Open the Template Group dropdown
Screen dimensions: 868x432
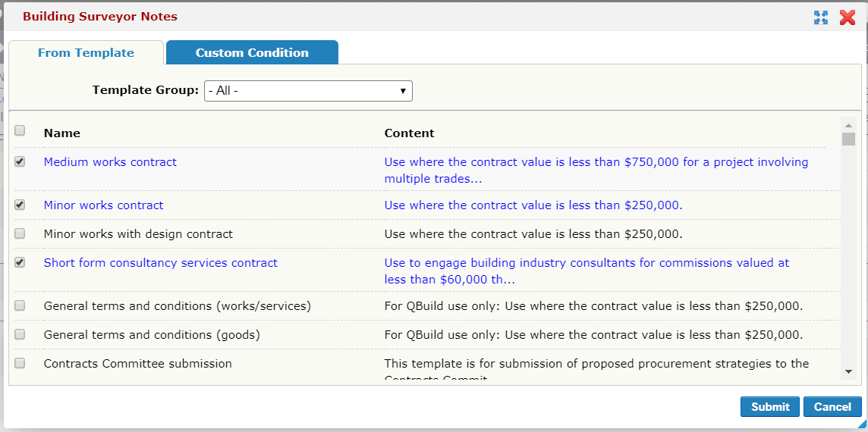point(308,91)
